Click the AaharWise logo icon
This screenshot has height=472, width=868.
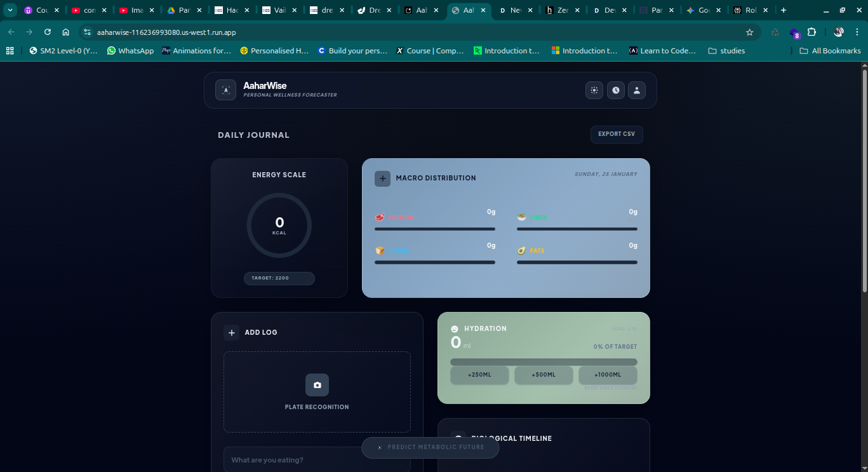point(225,90)
